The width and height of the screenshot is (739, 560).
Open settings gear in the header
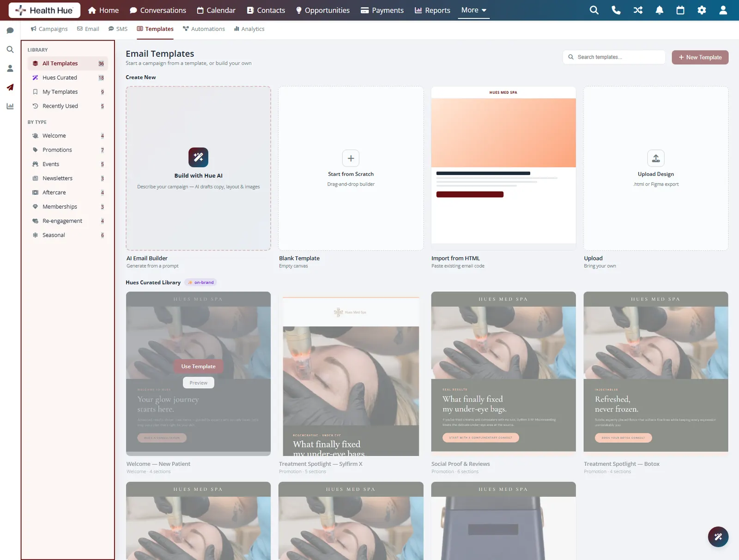(x=702, y=10)
